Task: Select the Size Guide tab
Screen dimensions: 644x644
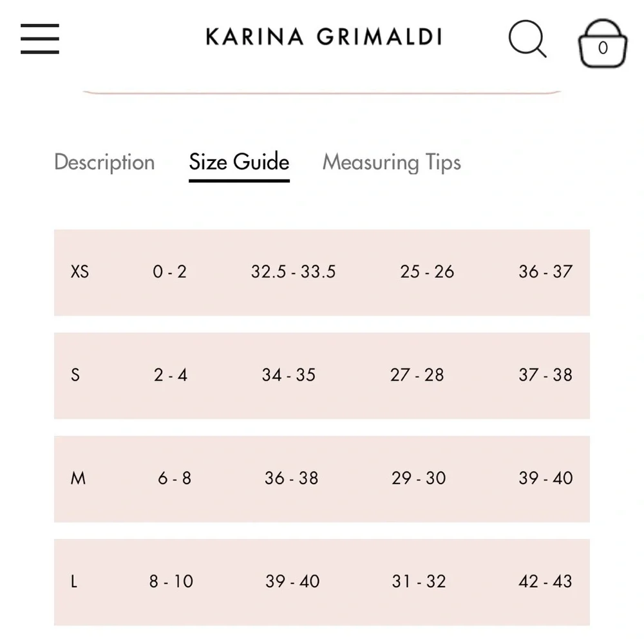Action: [x=239, y=162]
